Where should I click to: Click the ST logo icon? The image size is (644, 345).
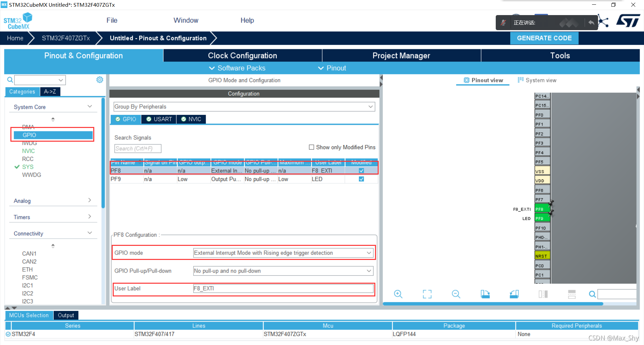(628, 21)
